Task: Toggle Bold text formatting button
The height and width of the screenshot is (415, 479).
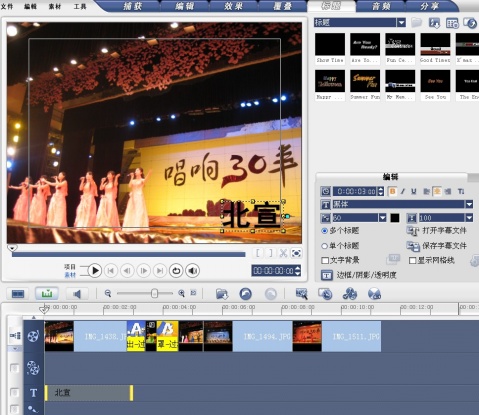Action: (392, 191)
